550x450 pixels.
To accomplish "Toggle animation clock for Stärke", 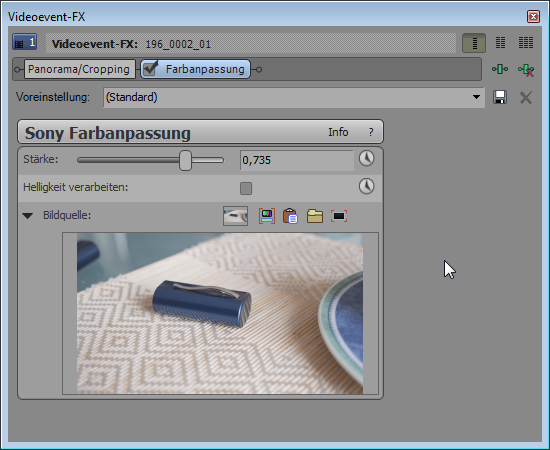I will point(367,159).
